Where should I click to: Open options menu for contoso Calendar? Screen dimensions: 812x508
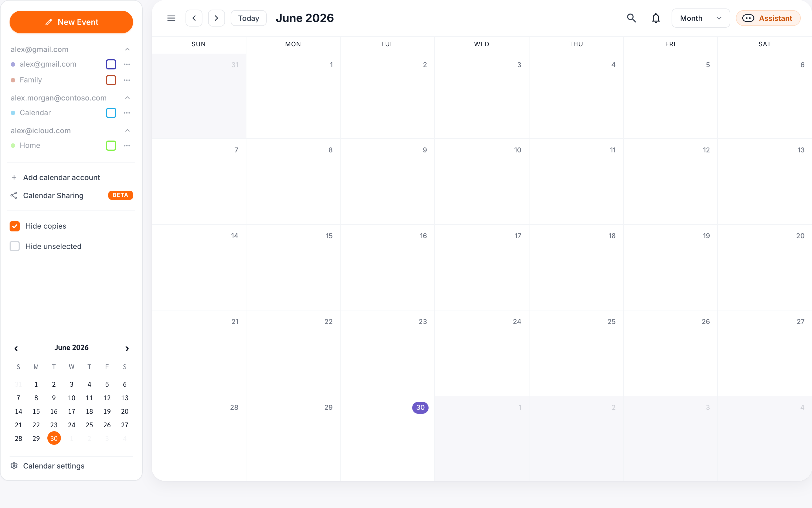(127, 113)
